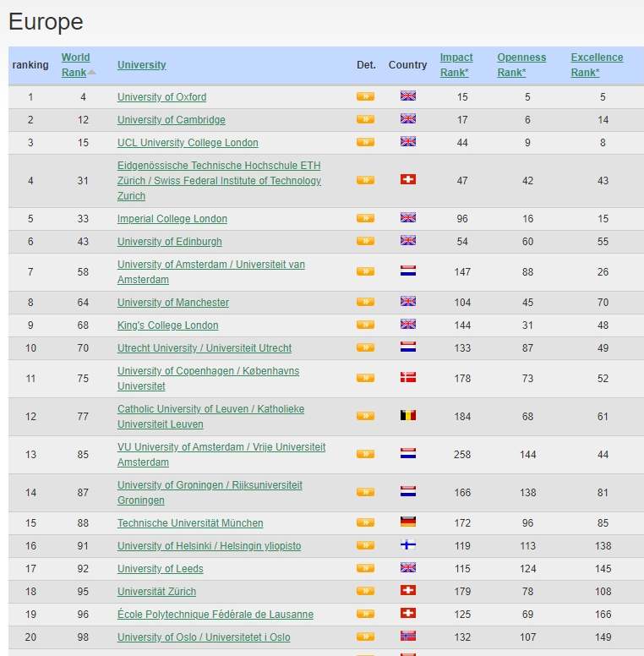Click the Belgian flag for Catholic University of Leuven
The width and height of the screenshot is (644, 656).
[x=408, y=416]
